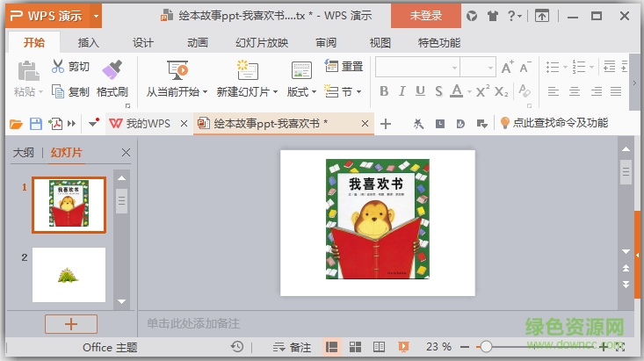Fit slide to window icon
This screenshot has width=644, height=361.
coord(620,347)
